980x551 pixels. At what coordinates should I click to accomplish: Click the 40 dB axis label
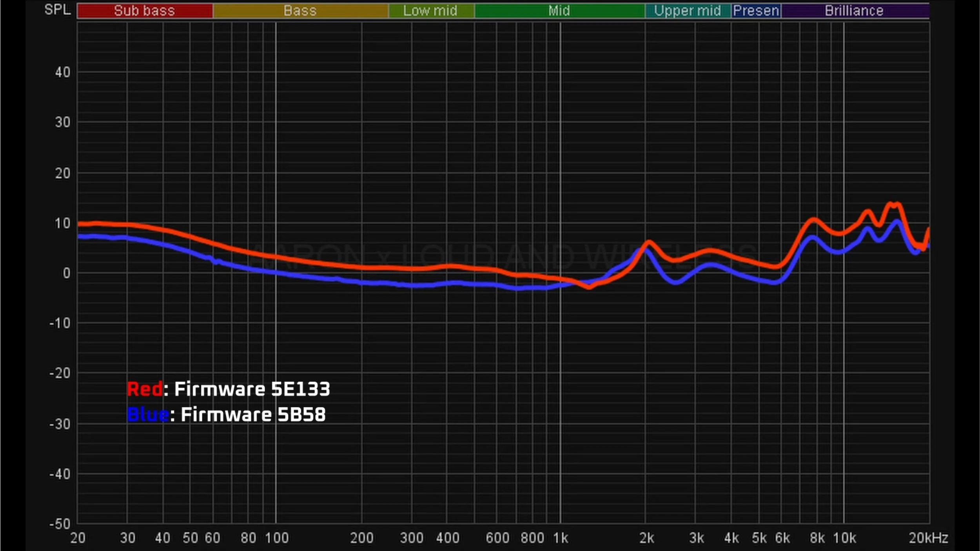coord(63,72)
